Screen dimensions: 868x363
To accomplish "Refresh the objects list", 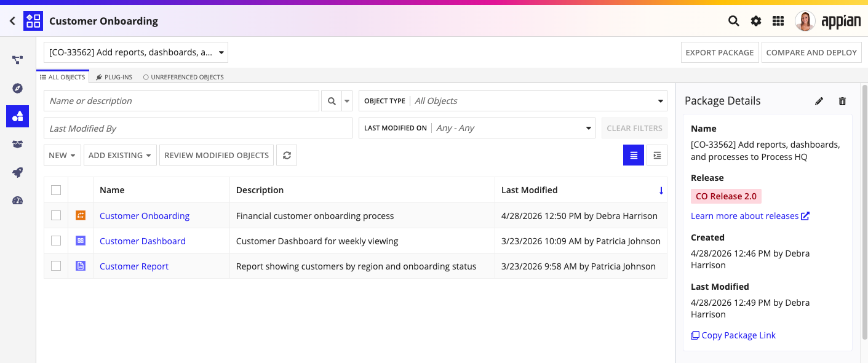I will point(287,155).
